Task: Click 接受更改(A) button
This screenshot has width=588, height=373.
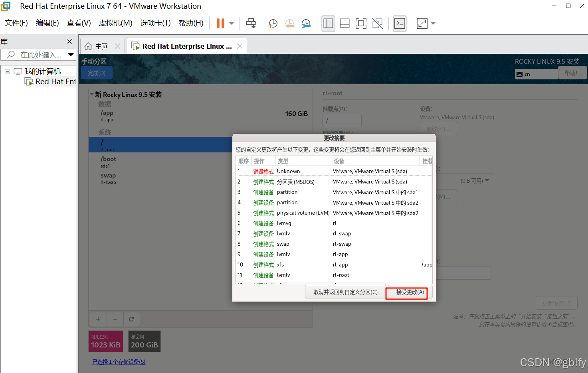Action: click(x=410, y=292)
